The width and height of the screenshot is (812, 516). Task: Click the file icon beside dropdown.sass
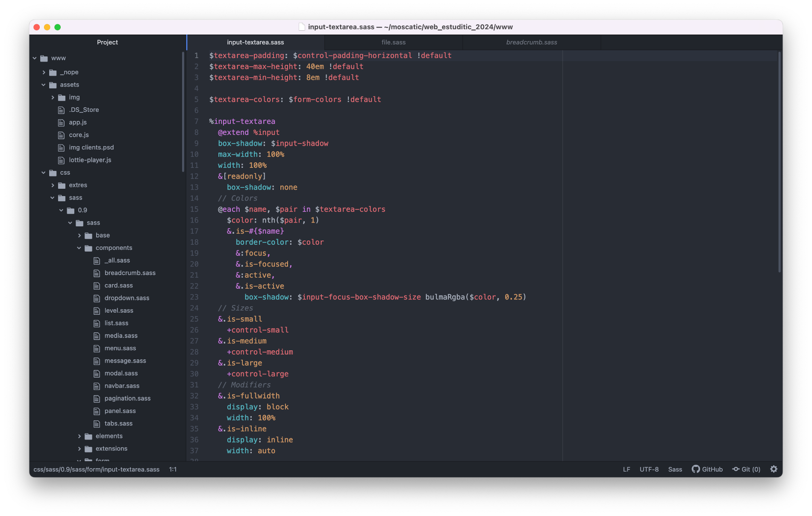coord(97,298)
